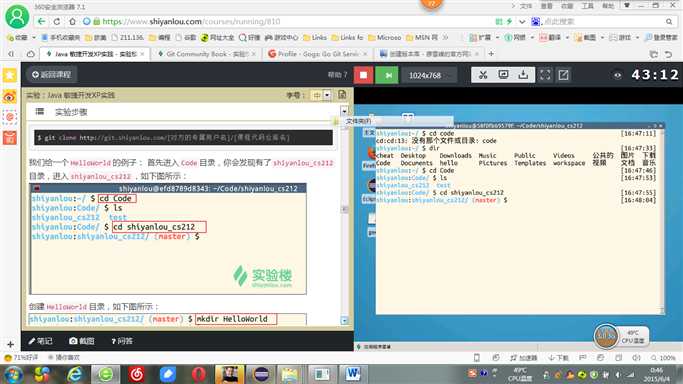Open Internet Explorer from the taskbar
Viewport: 683px width, 384px height.
[74, 374]
